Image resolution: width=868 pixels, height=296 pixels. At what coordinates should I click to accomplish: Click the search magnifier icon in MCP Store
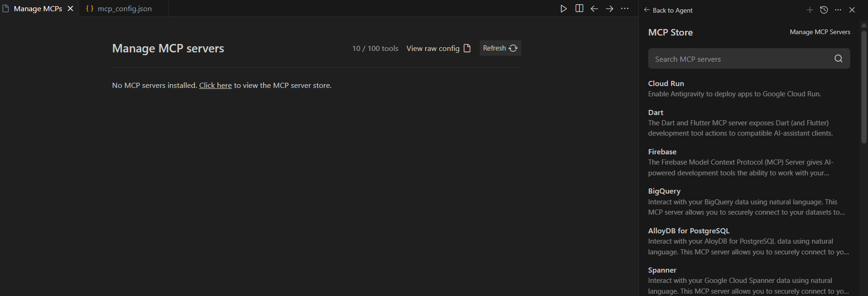pyautogui.click(x=839, y=58)
